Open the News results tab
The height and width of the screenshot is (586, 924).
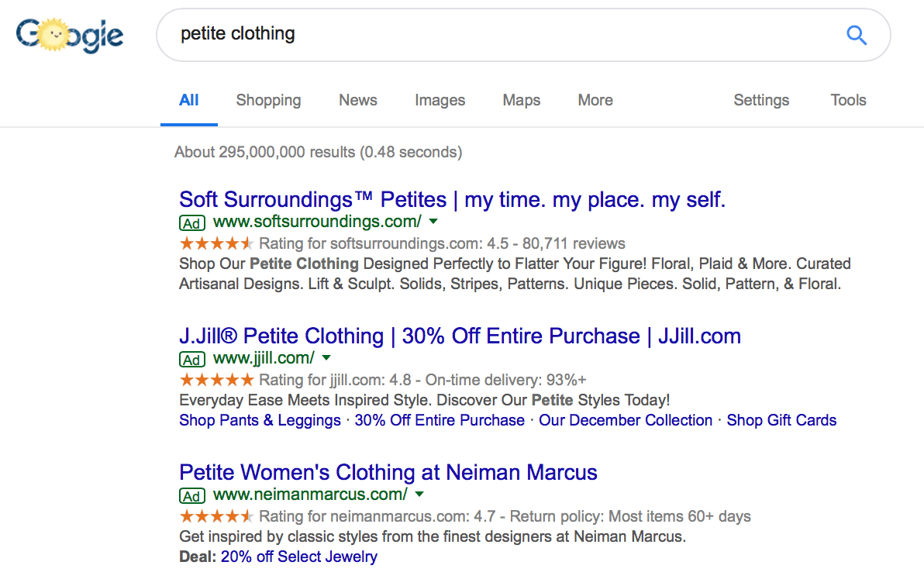point(357,100)
